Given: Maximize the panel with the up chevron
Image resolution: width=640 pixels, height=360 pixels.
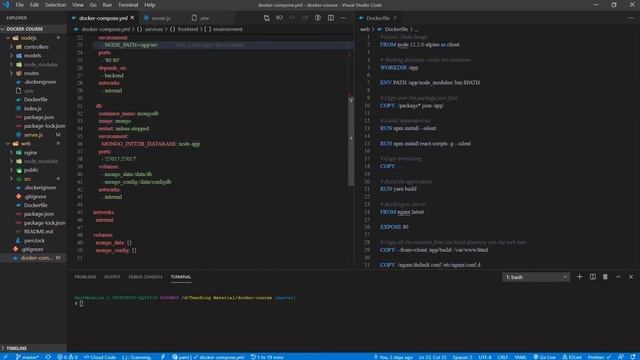Looking at the screenshot, I should tap(618, 277).
